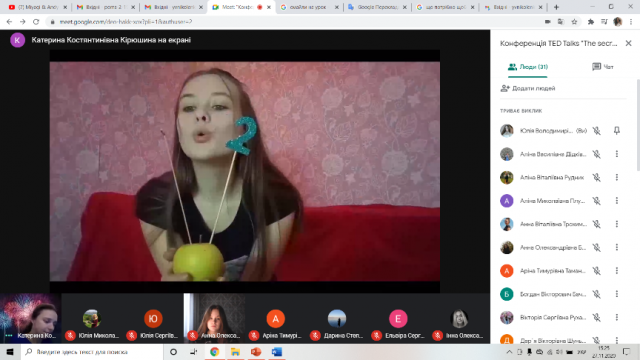640x360 pixels.
Task: Open PowerPoint from the taskbar
Action: tap(256, 352)
